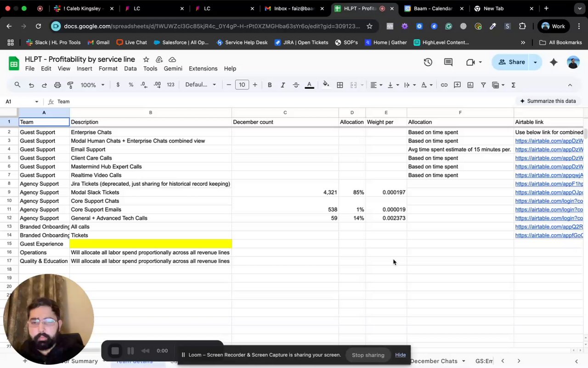Open the Name box dropdown
This screenshot has height=368, width=588.
click(x=37, y=102)
